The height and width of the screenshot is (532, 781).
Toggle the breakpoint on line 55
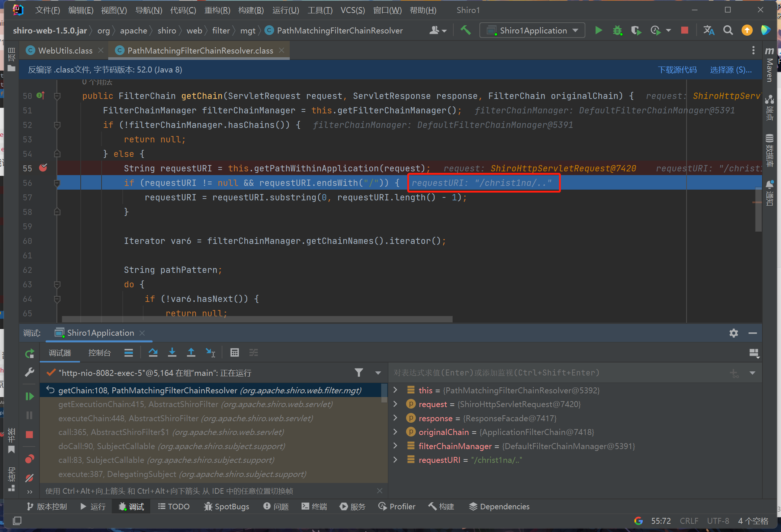(x=43, y=168)
